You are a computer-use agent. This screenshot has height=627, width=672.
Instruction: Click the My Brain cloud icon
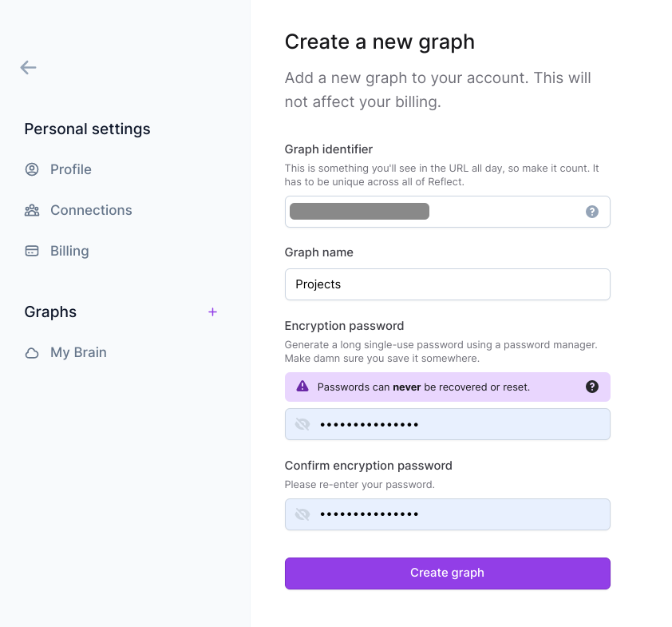pyautogui.click(x=32, y=353)
